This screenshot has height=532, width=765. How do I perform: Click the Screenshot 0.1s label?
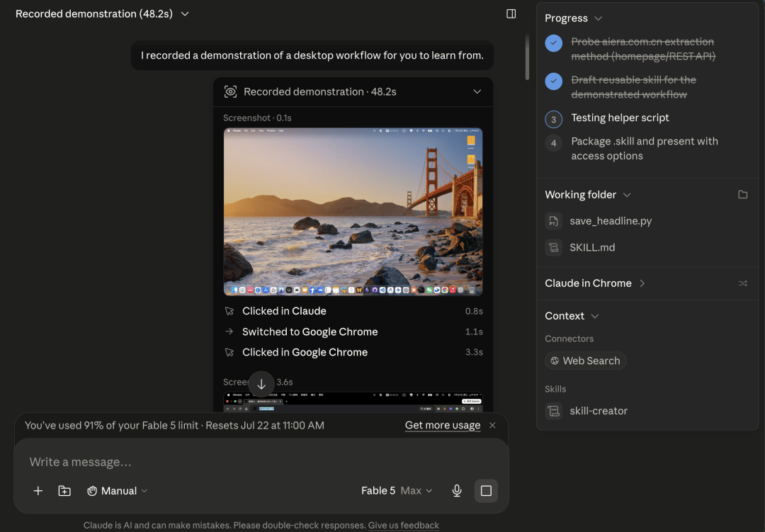click(257, 118)
